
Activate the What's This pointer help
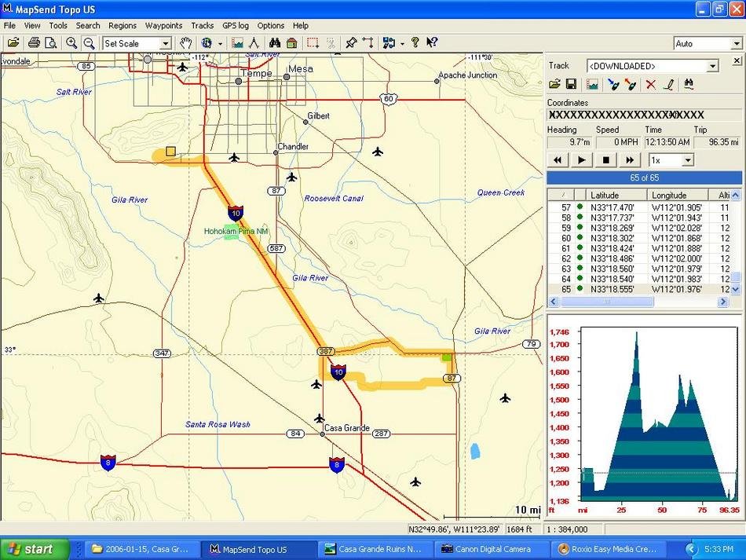[432, 43]
